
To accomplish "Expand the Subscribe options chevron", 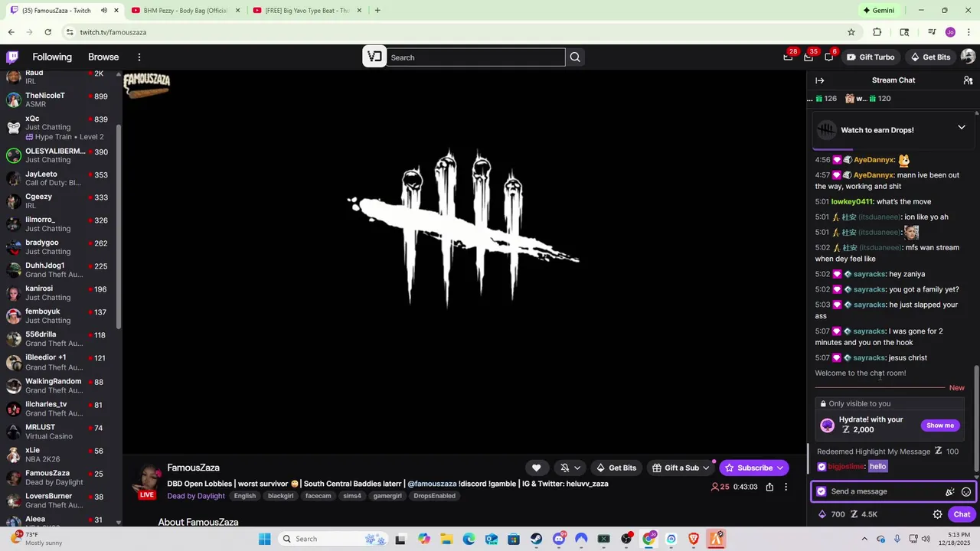I will (x=780, y=468).
